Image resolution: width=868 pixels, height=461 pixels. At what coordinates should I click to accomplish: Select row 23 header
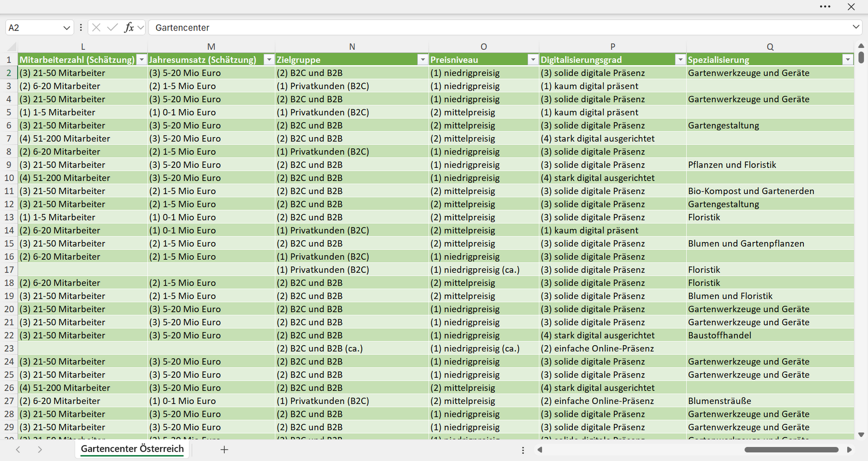click(9, 349)
